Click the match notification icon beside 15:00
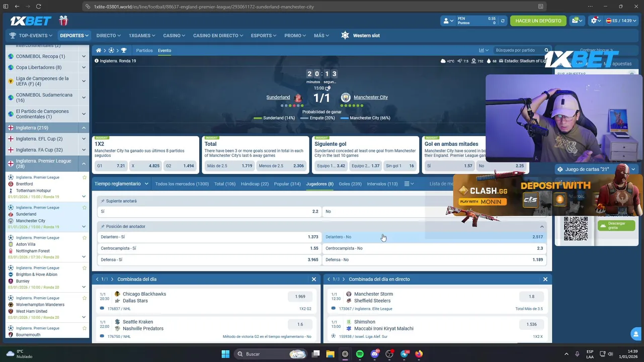The image size is (644, 362). pos(328,88)
